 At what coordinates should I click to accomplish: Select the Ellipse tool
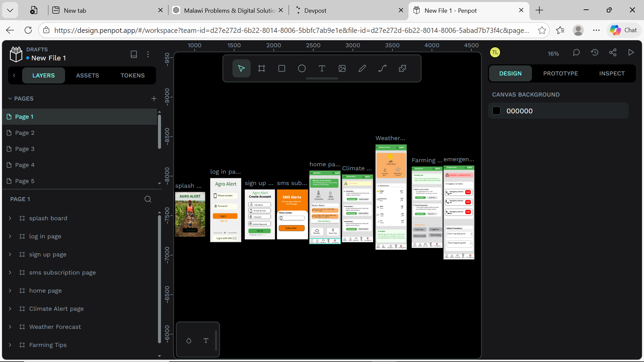pos(302,68)
